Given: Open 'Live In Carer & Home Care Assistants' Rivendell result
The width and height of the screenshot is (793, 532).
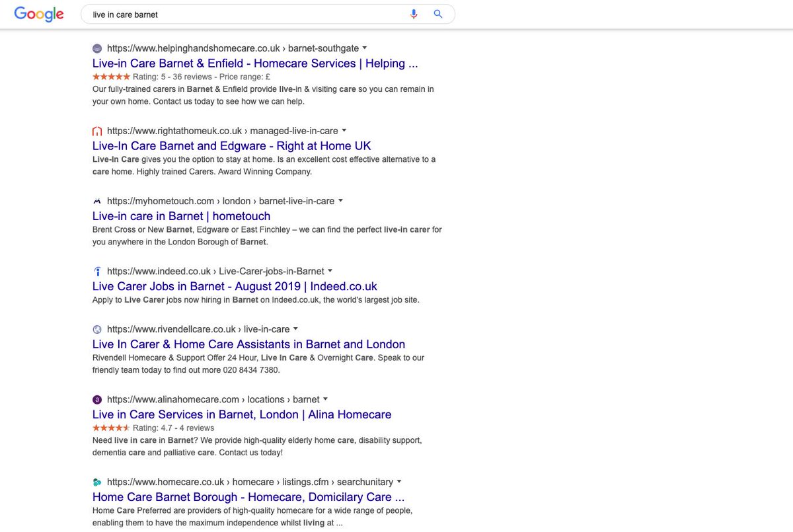Looking at the screenshot, I should pyautogui.click(x=248, y=344).
